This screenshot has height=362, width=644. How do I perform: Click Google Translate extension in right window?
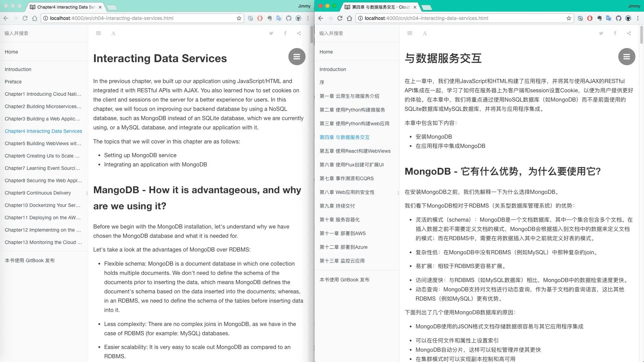[x=609, y=18]
